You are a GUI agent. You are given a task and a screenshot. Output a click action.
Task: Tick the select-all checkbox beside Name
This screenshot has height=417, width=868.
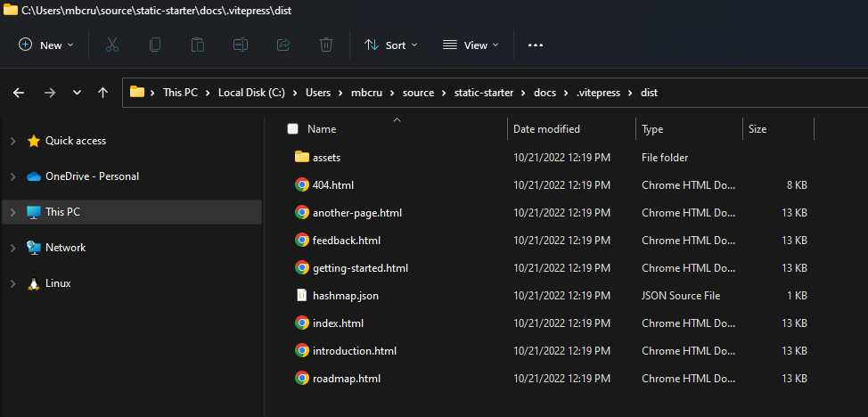click(x=292, y=129)
